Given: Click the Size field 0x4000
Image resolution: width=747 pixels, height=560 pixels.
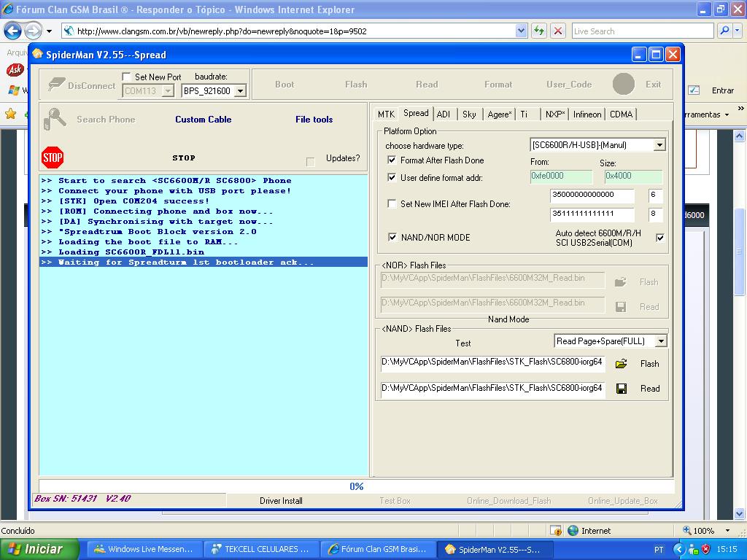Looking at the screenshot, I should [633, 176].
